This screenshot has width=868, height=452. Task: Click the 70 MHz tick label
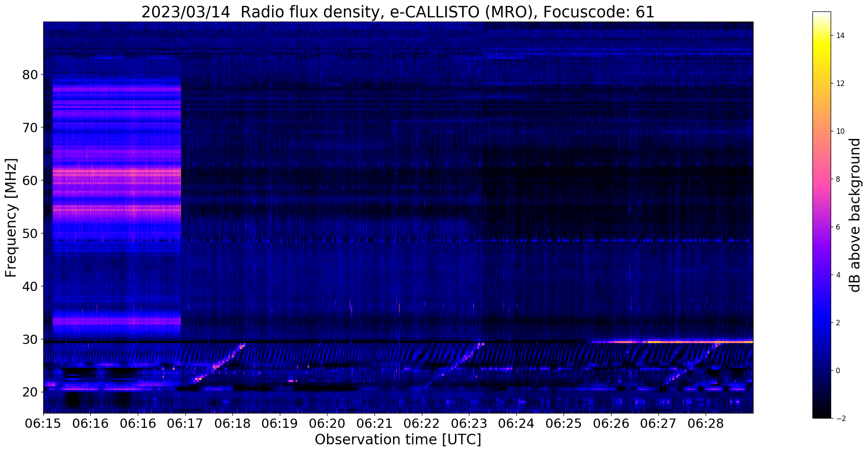(30, 128)
